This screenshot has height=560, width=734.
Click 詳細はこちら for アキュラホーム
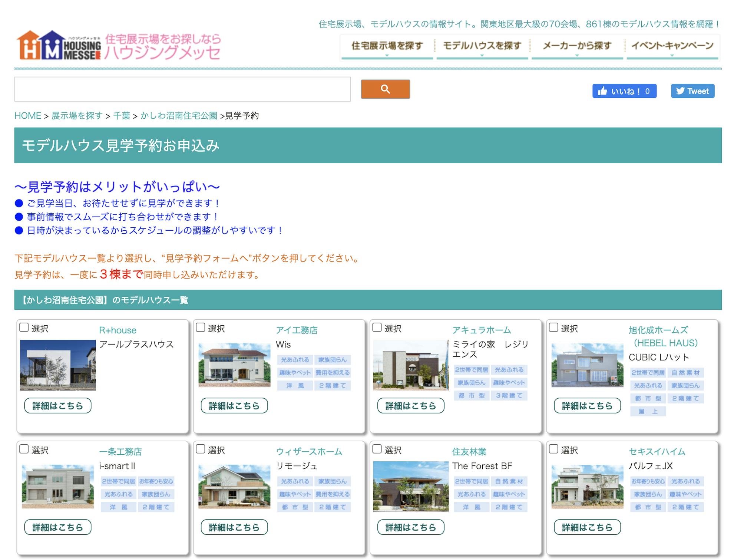pyautogui.click(x=411, y=406)
